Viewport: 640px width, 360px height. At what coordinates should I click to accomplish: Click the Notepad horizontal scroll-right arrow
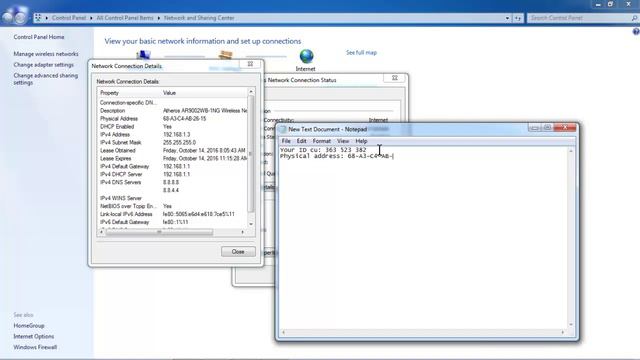[563, 333]
